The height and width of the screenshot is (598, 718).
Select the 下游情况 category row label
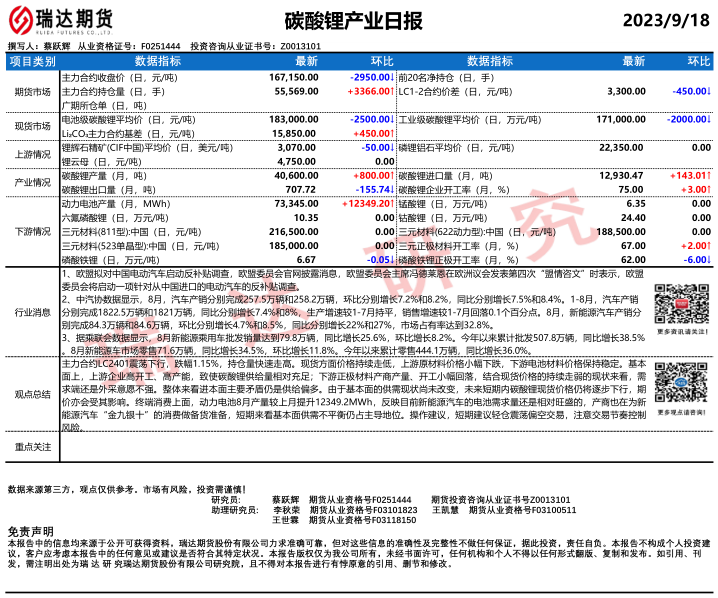pos(32,231)
